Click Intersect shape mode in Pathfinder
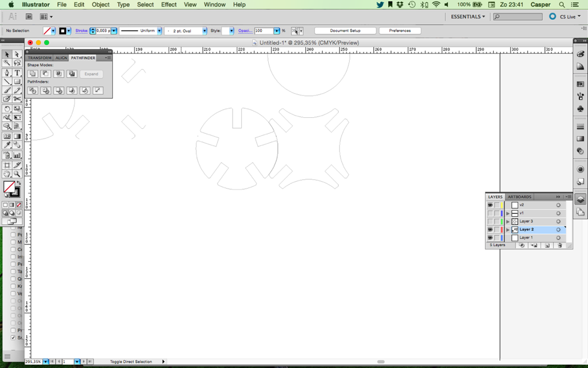The width and height of the screenshot is (588, 368). point(59,74)
